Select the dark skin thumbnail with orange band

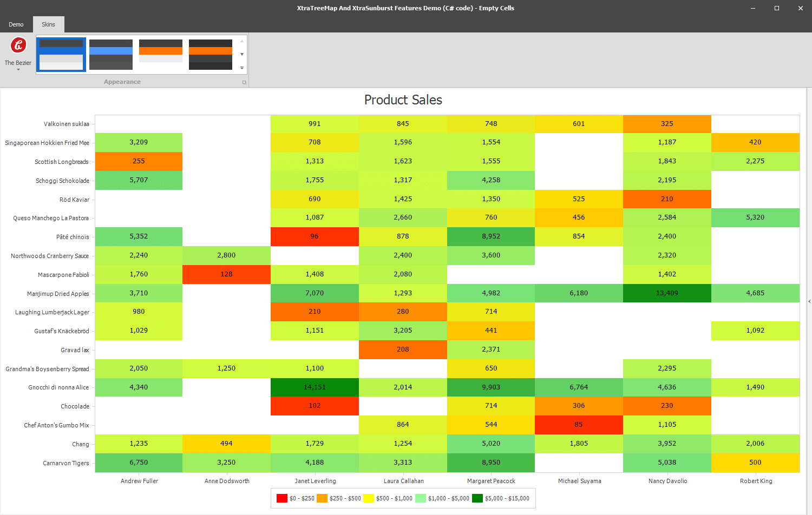(210, 54)
